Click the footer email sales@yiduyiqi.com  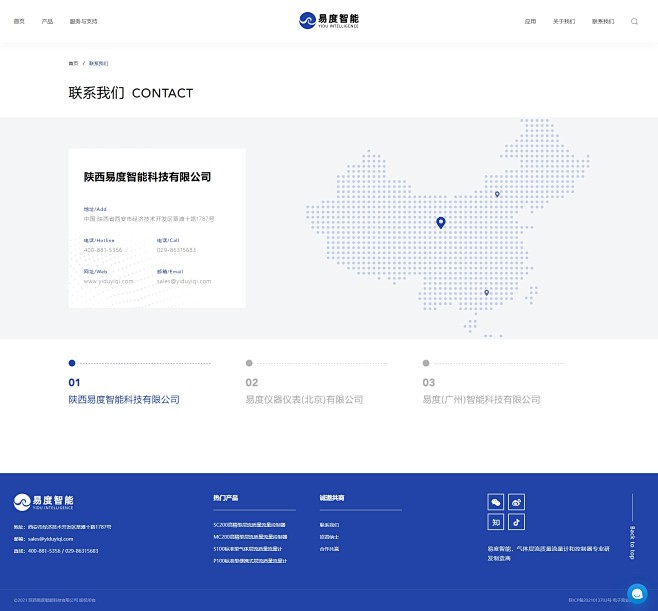click(50, 539)
